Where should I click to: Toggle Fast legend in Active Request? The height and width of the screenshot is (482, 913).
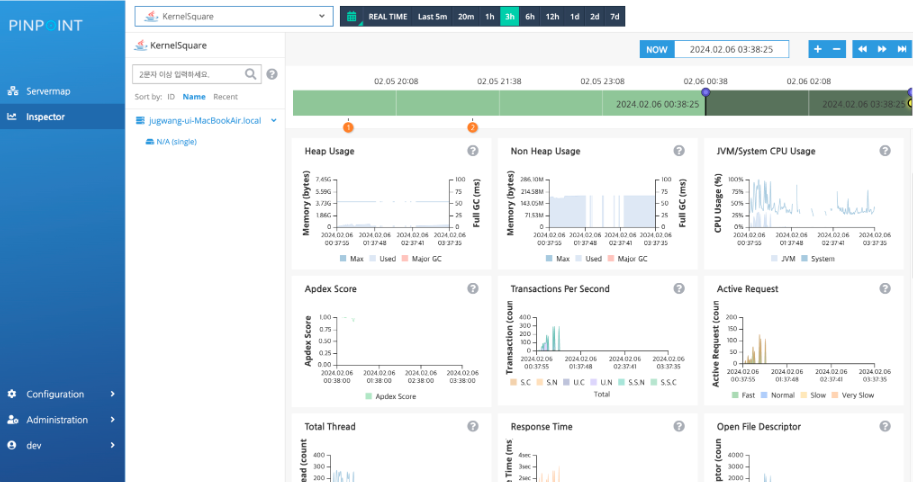744,395
